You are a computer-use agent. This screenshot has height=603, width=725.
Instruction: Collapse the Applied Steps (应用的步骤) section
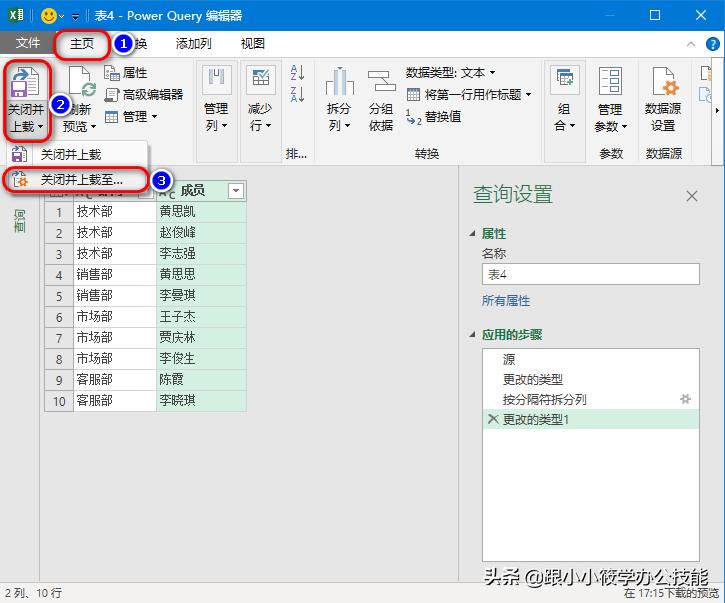coord(472,334)
